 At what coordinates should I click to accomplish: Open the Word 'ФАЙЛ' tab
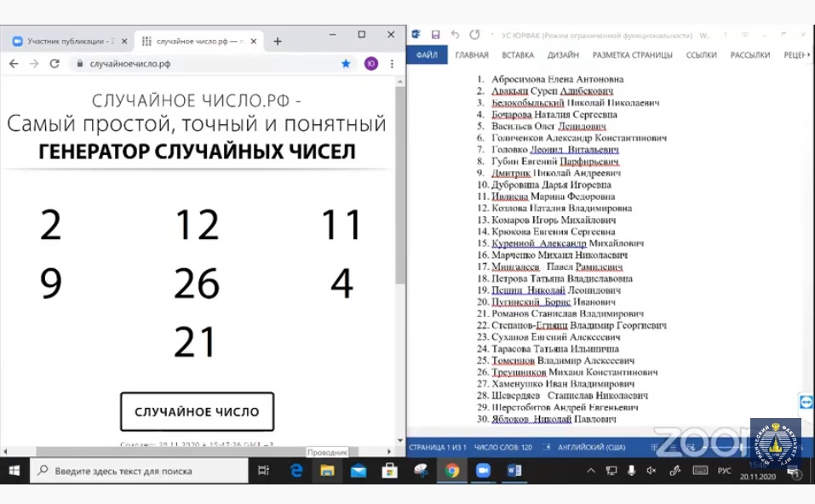tap(427, 55)
